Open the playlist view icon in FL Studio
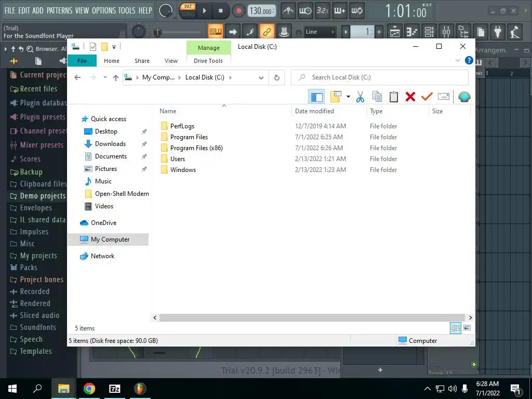 pyautogui.click(x=395, y=32)
